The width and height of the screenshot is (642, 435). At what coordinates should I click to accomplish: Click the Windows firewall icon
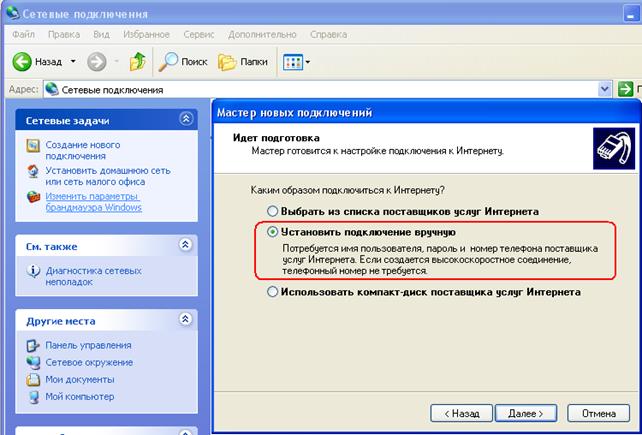pos(33,197)
